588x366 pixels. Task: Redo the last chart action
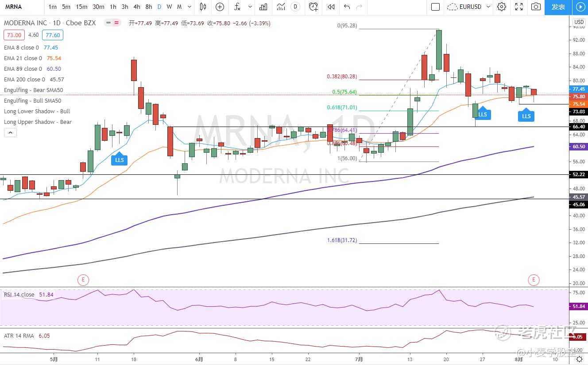359,7
